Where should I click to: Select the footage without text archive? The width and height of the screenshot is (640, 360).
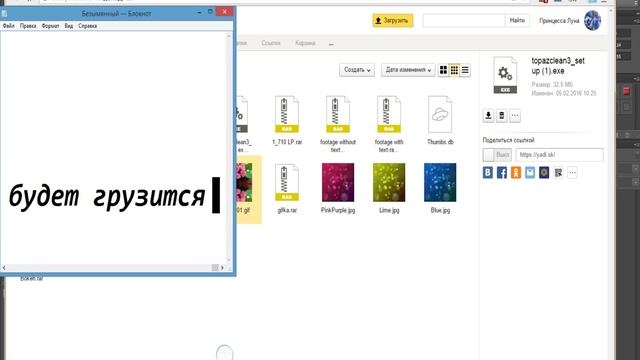coord(338,124)
